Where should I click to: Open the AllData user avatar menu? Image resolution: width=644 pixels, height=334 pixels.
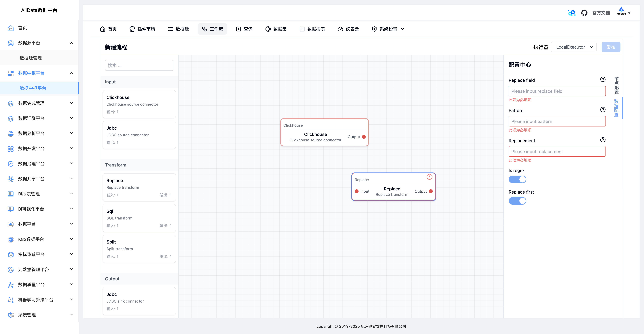623,11
